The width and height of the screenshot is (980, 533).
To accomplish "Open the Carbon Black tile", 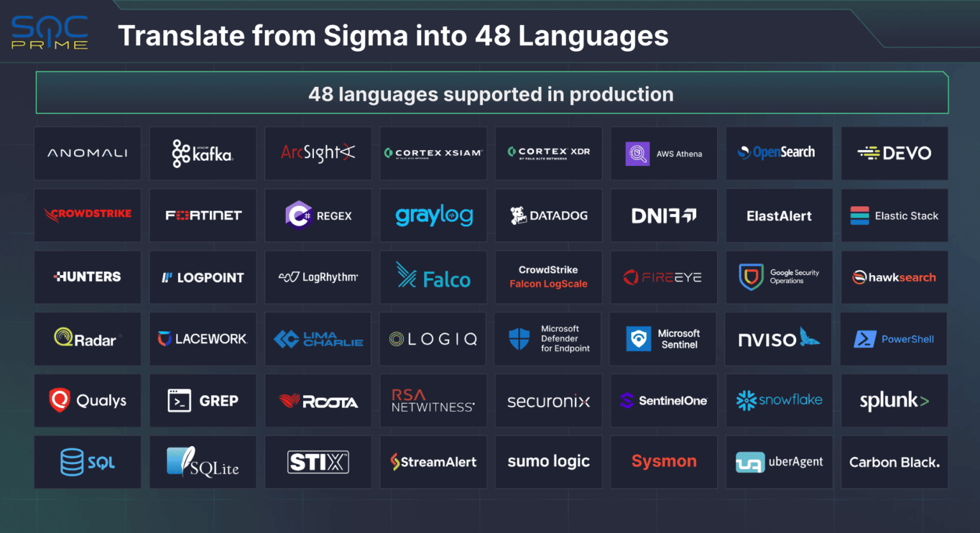I will [894, 462].
